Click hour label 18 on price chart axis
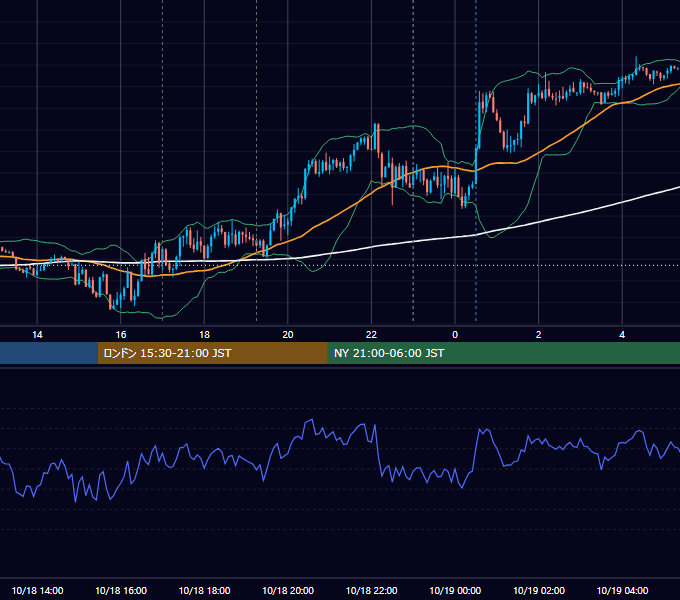This screenshot has width=680, height=600. (x=204, y=334)
